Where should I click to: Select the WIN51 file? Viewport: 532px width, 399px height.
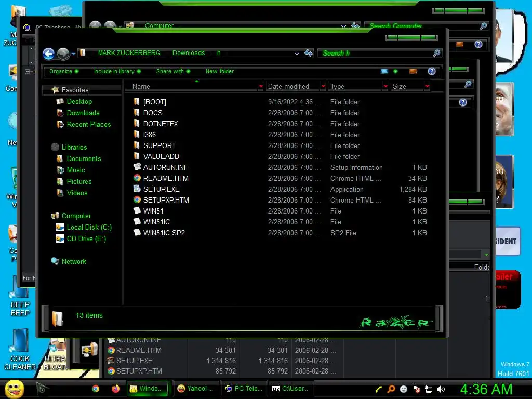(x=153, y=211)
